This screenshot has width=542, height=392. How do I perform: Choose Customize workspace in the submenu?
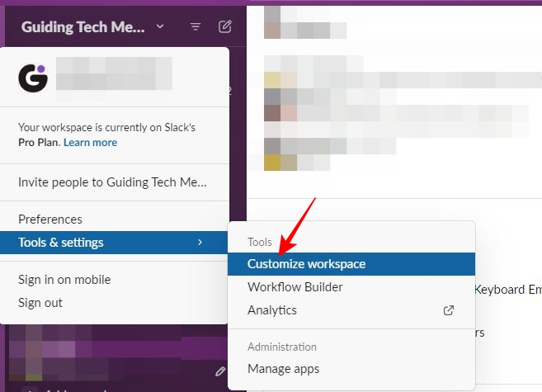click(x=351, y=264)
